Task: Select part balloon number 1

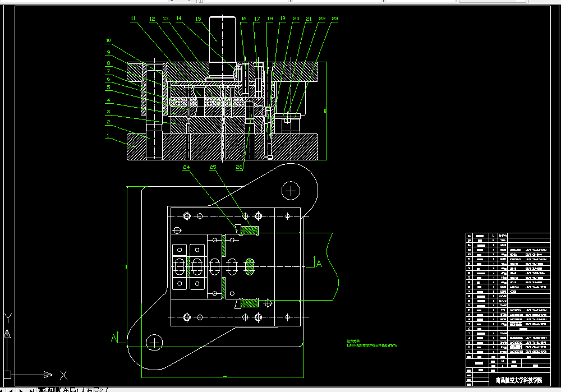Action: tap(108, 136)
